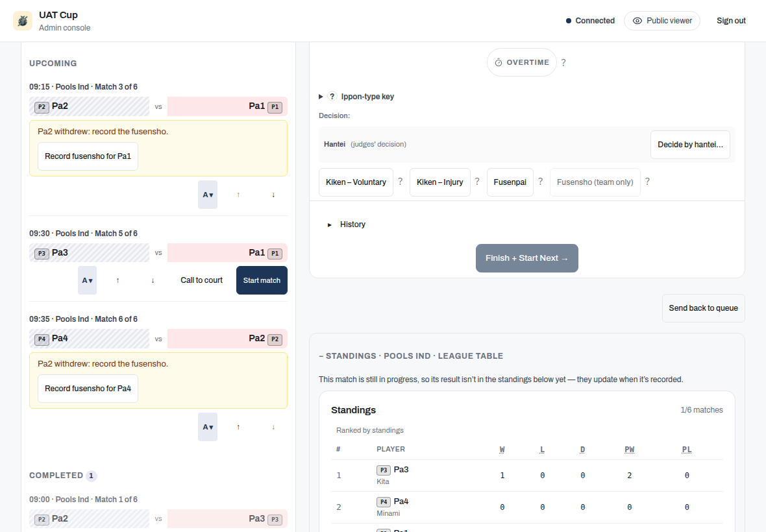The image size is (766, 532).
Task: Move Match 3 up in queue
Action: point(238,195)
